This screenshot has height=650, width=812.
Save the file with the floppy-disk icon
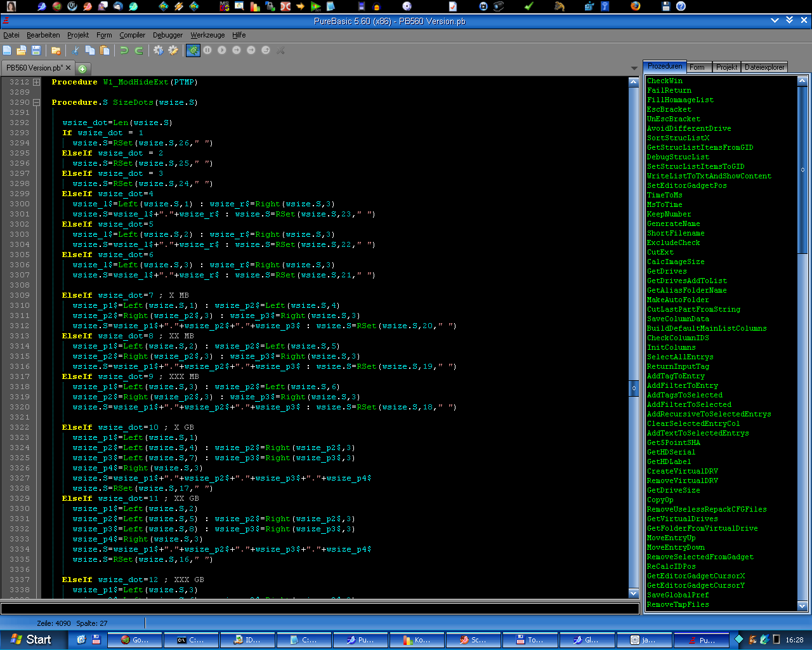coord(36,50)
